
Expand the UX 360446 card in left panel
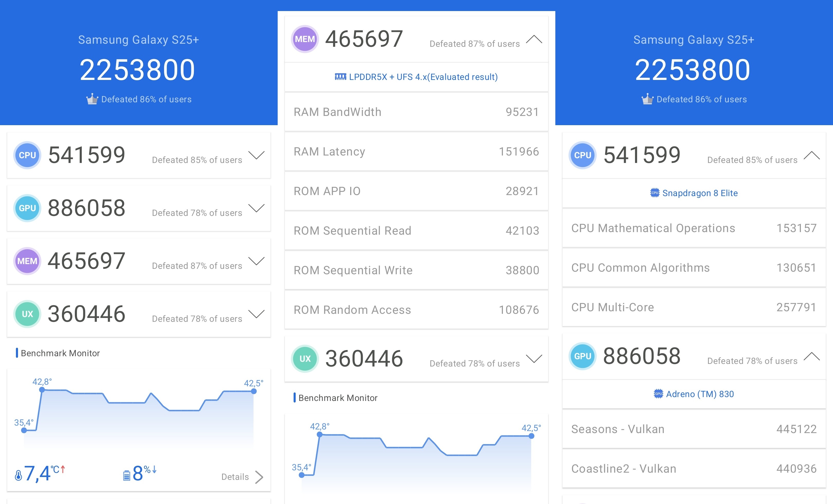257,314
